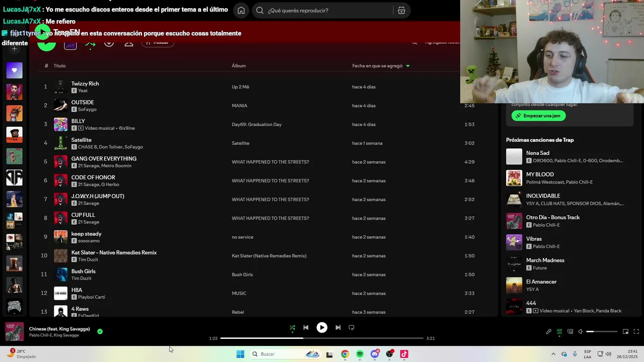Select the track 'OUTSIDE' by SoFaygo
This screenshot has width=644, height=362.
tap(83, 102)
